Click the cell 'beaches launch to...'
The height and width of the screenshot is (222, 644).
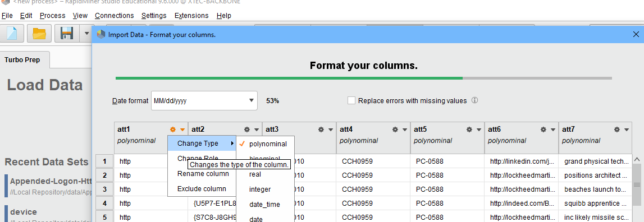[596, 189]
